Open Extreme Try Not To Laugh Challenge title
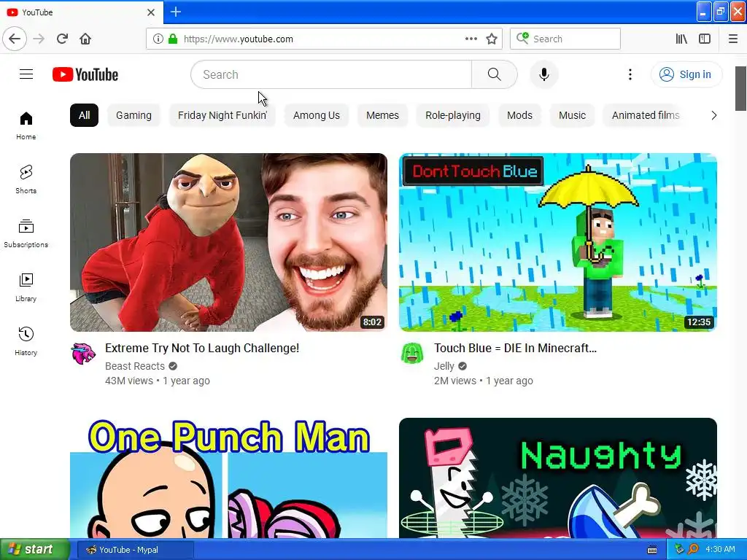 point(202,348)
